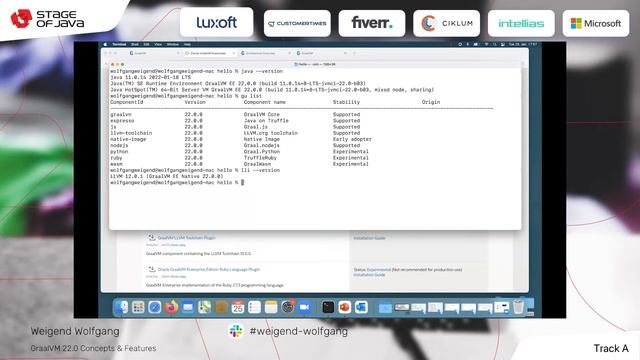Click download icon beside Ruby Language Plugin

tap(151, 269)
